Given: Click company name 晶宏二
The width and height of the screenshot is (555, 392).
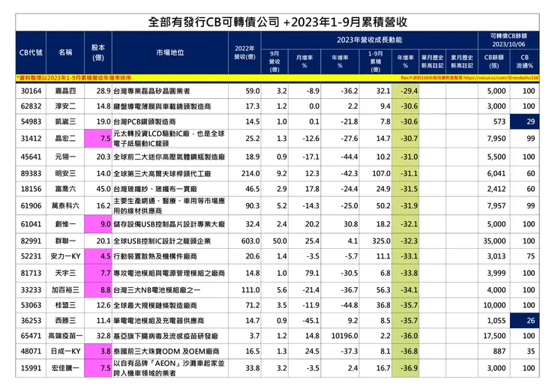Looking at the screenshot, I should (x=65, y=139).
